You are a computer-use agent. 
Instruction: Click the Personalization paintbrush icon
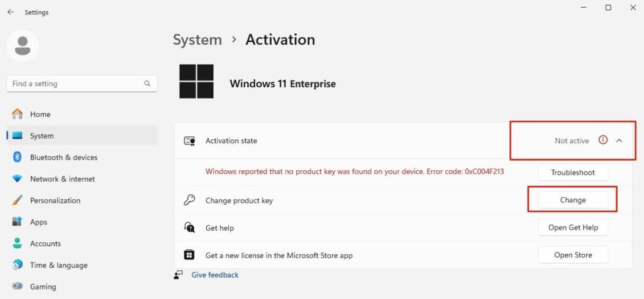click(x=18, y=200)
